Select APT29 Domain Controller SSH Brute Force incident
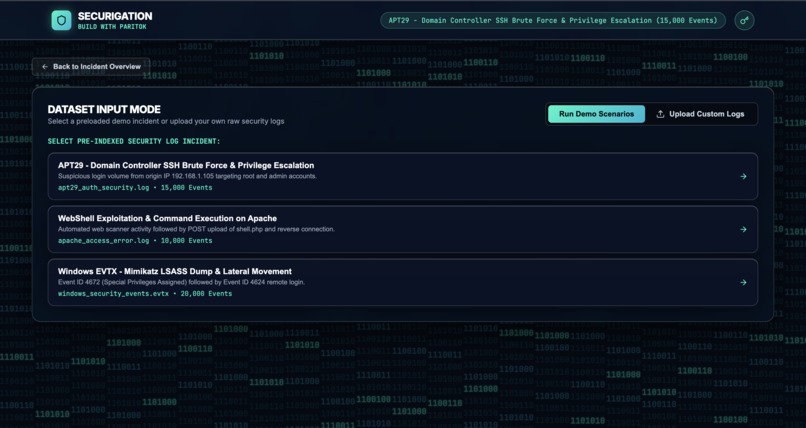This screenshot has width=806, height=428. coord(402,176)
